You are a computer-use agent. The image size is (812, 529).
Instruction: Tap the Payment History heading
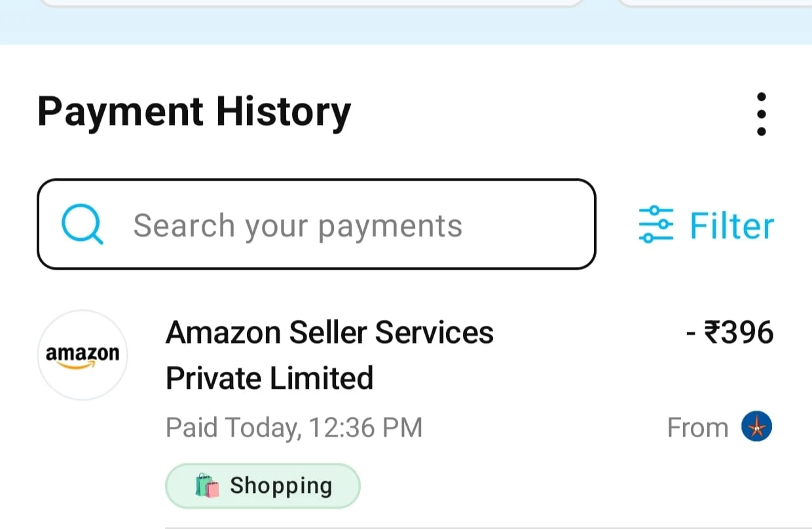[x=194, y=113]
